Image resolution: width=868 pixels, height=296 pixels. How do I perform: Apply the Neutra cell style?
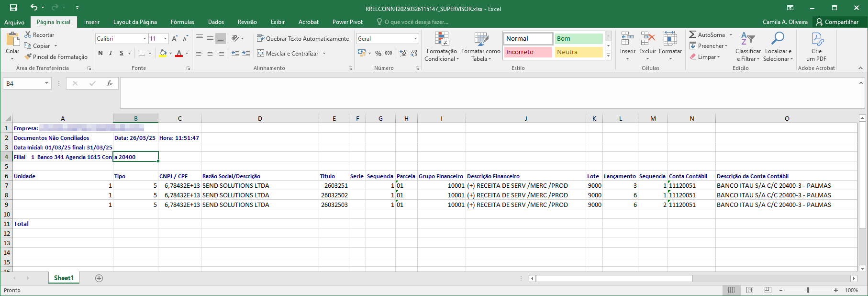pos(579,52)
